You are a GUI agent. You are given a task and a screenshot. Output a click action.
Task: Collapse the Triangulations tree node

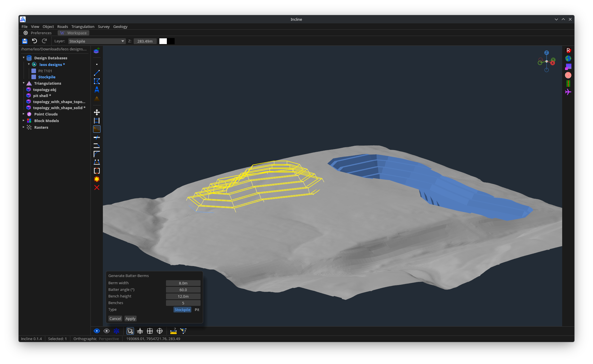pyautogui.click(x=24, y=83)
